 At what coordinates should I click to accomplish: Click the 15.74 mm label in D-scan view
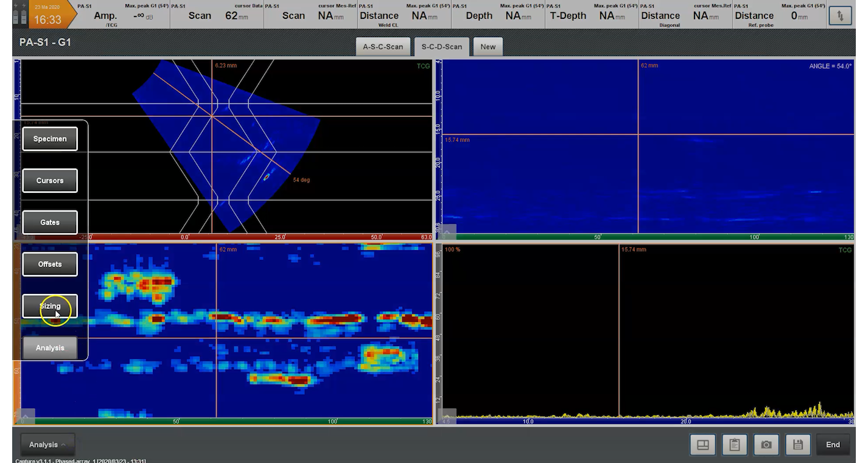pyautogui.click(x=457, y=140)
